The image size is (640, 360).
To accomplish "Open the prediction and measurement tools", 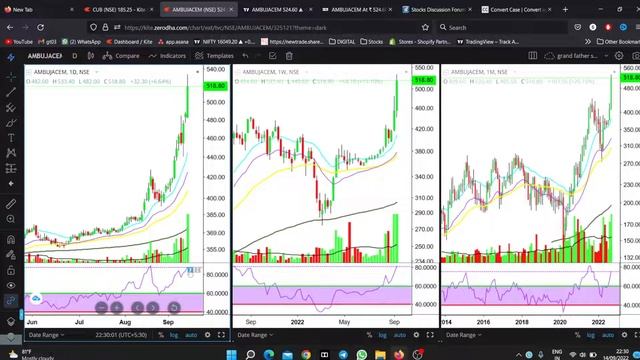I will [x=11, y=168].
